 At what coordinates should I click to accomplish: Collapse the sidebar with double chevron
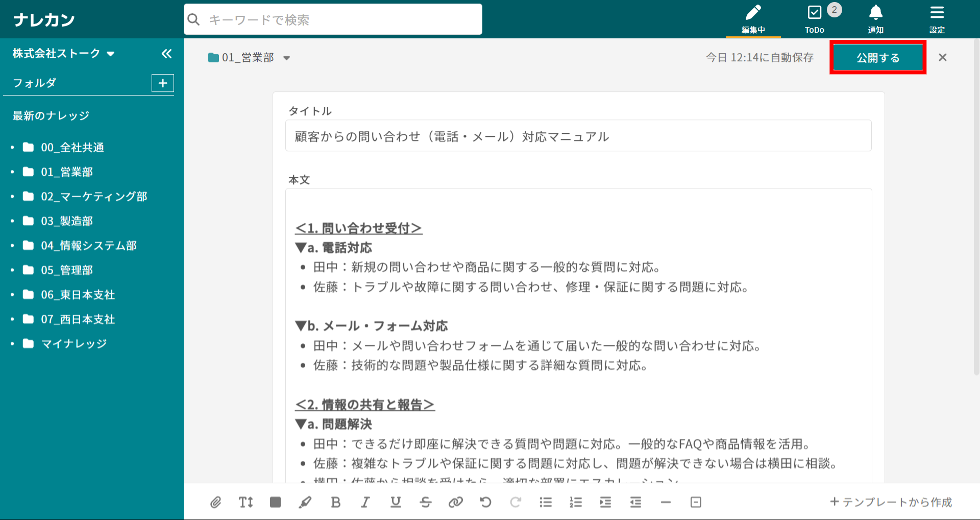point(166,54)
